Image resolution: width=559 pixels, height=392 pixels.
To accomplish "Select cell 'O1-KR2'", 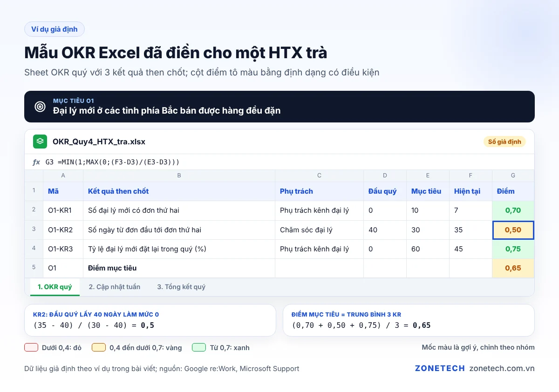I will click(x=63, y=230).
